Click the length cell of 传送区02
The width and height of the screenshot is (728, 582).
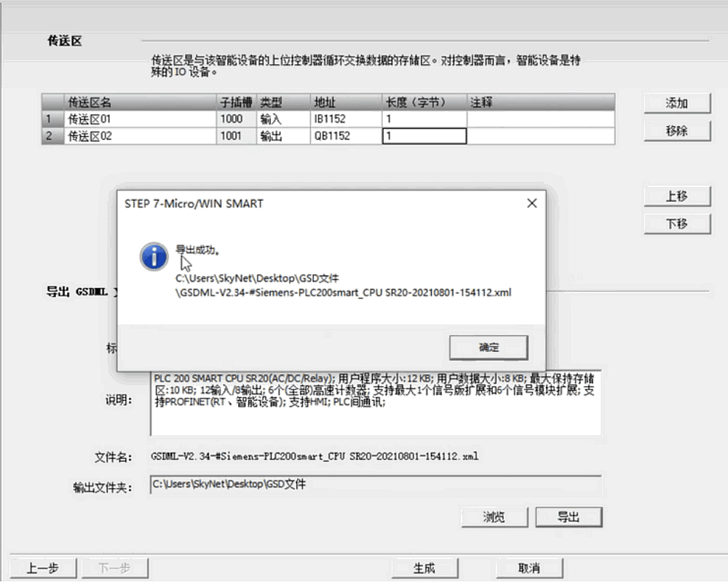424,136
